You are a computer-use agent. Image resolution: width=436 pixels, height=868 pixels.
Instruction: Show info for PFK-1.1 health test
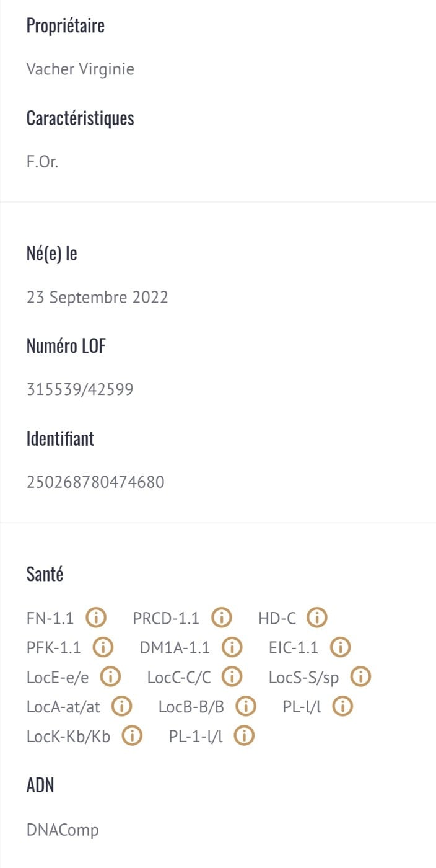(103, 647)
